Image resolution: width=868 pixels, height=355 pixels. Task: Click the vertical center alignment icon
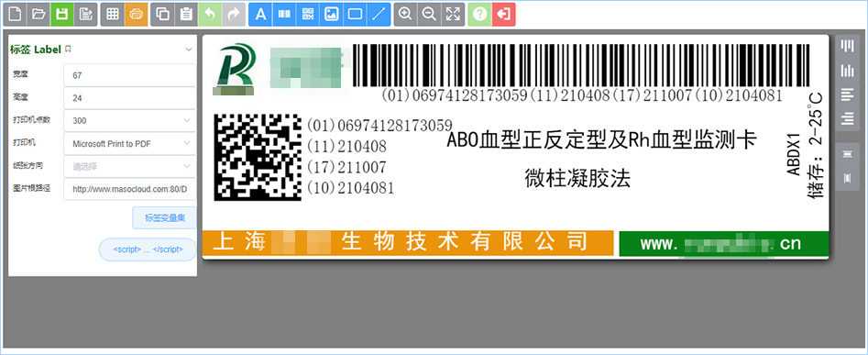(x=848, y=178)
